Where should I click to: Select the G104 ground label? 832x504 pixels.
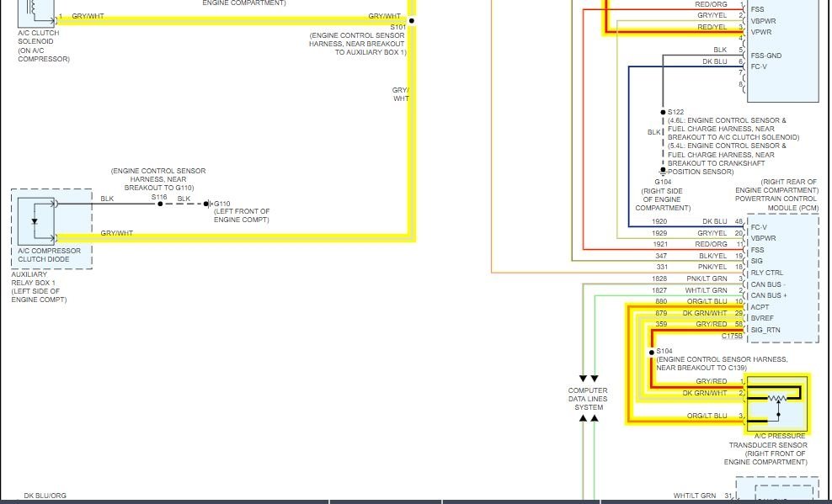(x=663, y=182)
